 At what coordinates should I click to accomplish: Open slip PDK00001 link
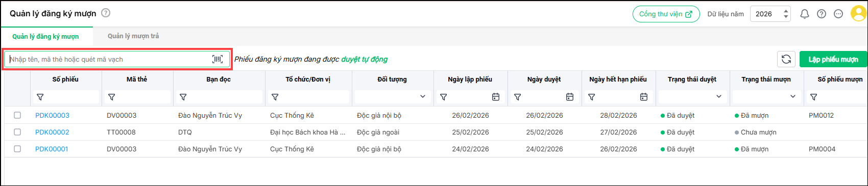click(x=52, y=149)
